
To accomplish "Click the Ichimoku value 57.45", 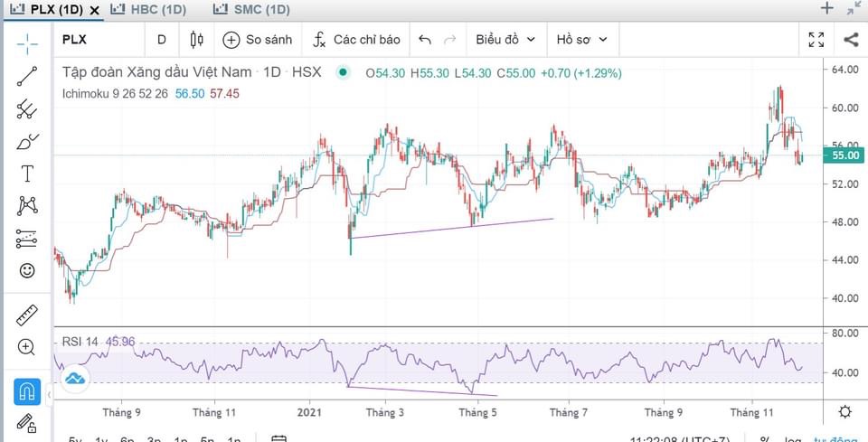I will (225, 93).
